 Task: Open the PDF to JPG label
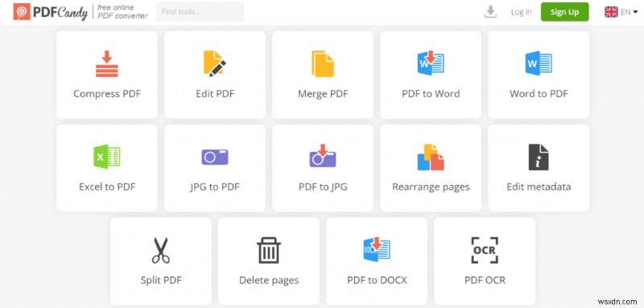323,187
